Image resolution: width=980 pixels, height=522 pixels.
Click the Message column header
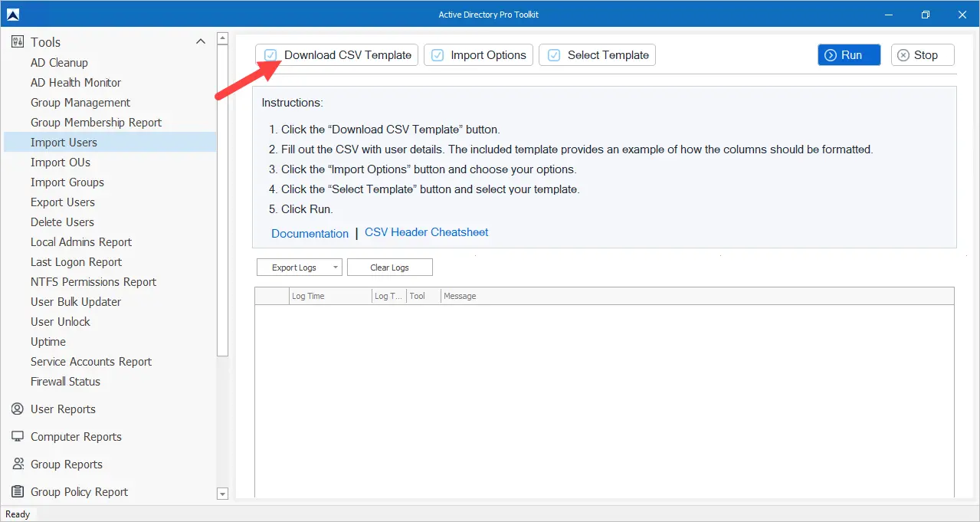pyautogui.click(x=697, y=296)
